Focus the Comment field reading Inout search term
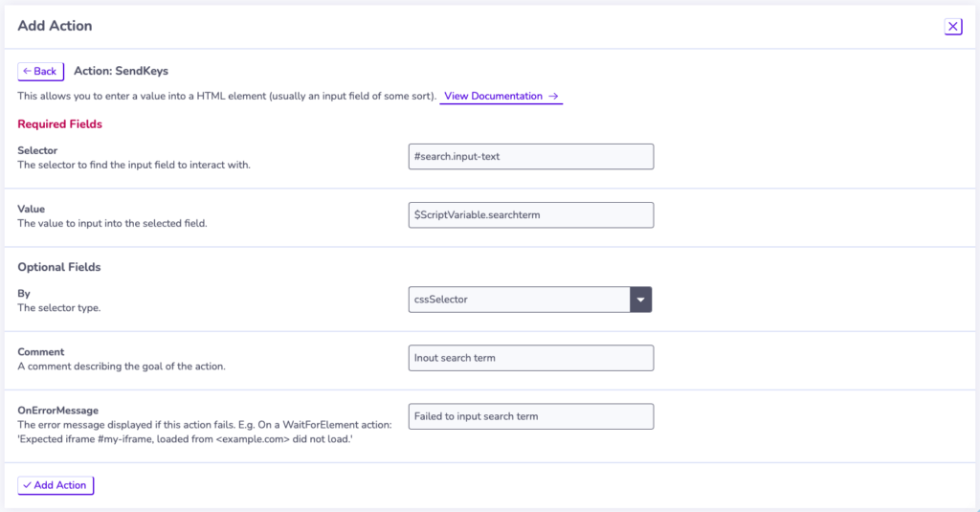 (530, 358)
